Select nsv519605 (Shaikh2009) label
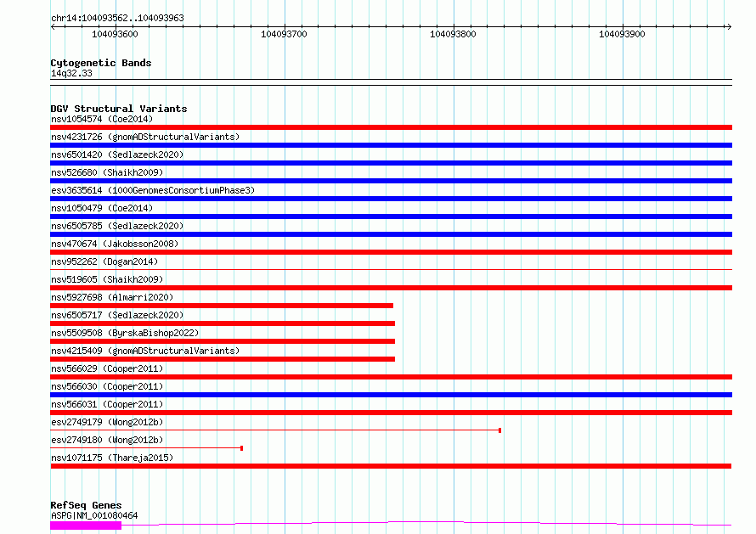Image resolution: width=756 pixels, height=534 pixels. [107, 279]
